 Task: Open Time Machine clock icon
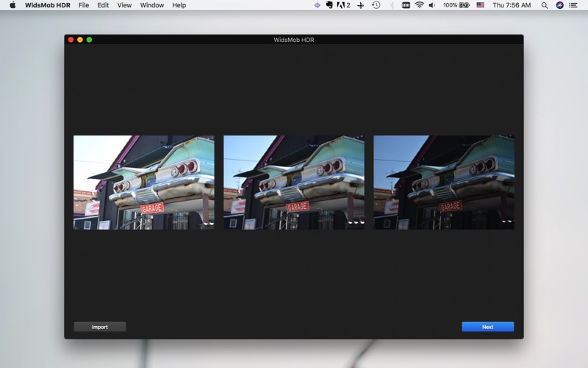click(376, 5)
